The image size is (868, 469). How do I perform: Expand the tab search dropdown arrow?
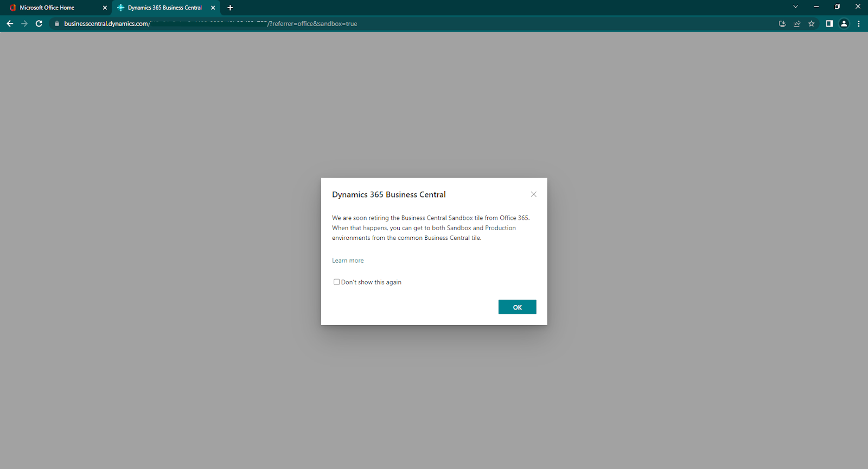click(x=795, y=7)
